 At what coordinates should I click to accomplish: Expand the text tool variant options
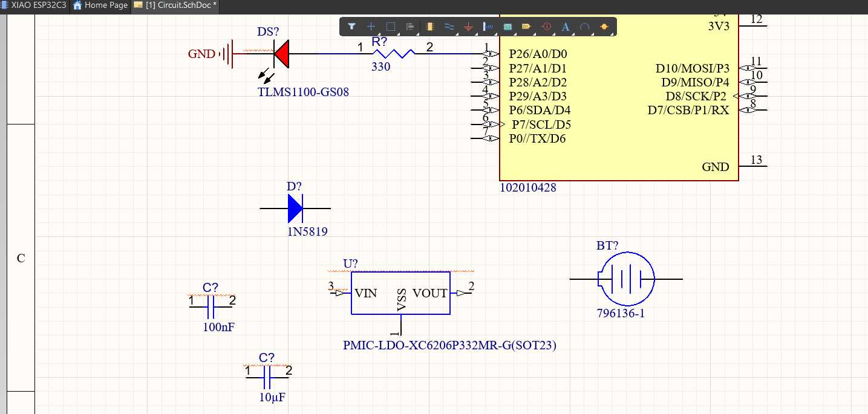coord(573,33)
